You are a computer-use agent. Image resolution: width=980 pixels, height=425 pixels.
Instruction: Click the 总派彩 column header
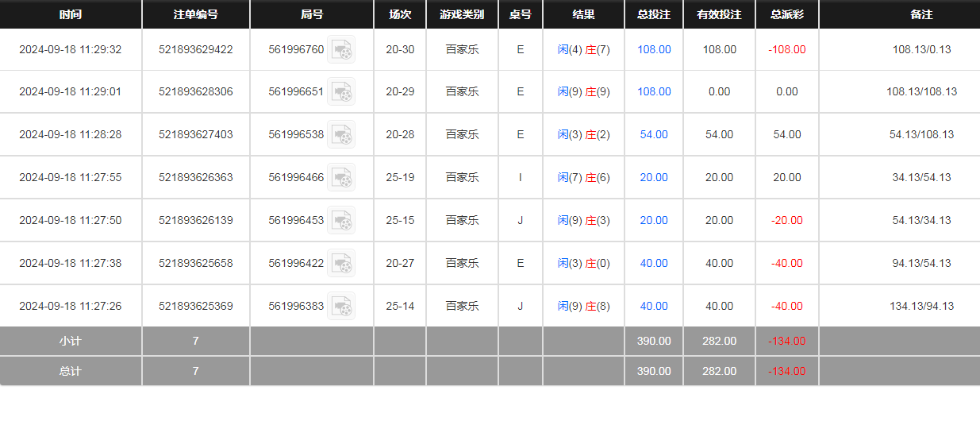(786, 14)
